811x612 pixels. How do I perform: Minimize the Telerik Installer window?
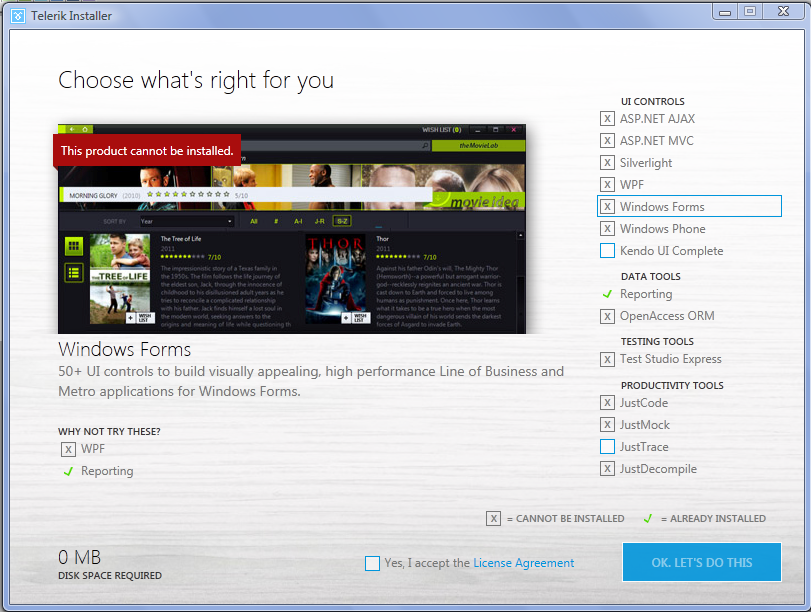coord(725,11)
